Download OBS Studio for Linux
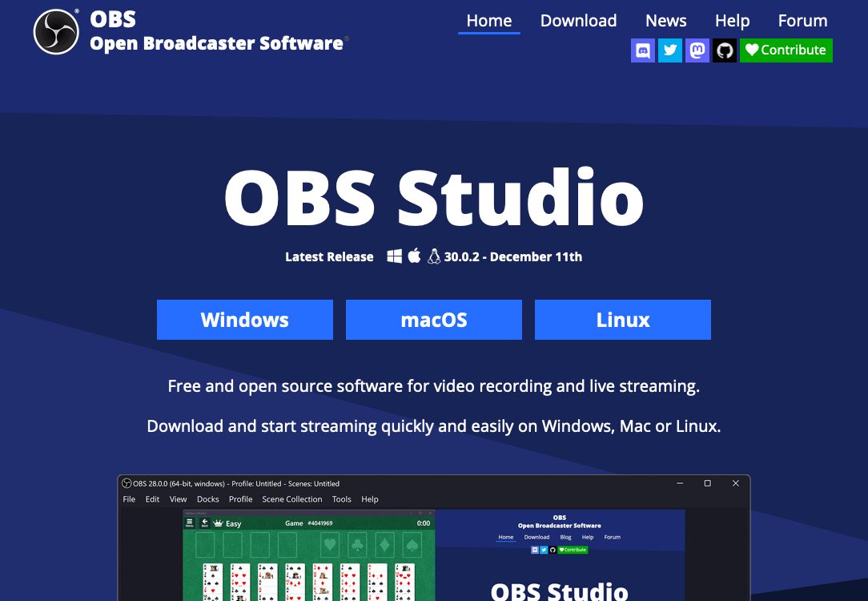Image resolution: width=868 pixels, height=601 pixels. pyautogui.click(x=623, y=320)
